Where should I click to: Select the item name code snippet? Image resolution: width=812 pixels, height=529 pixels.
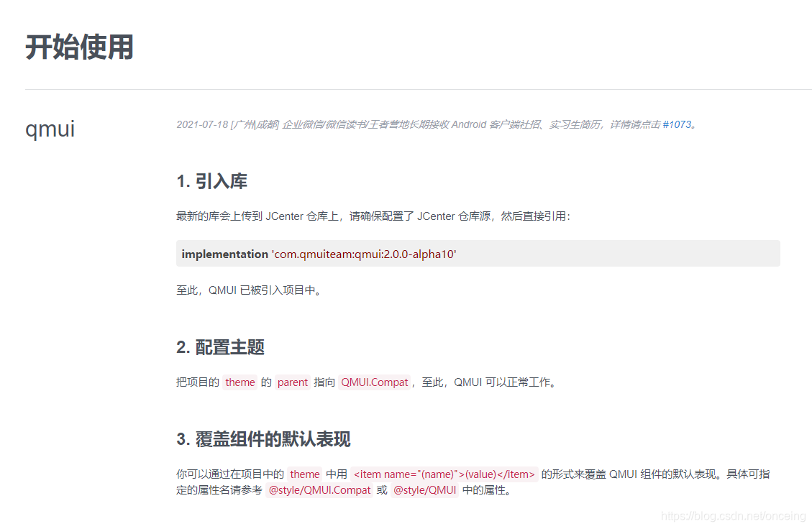click(x=444, y=474)
